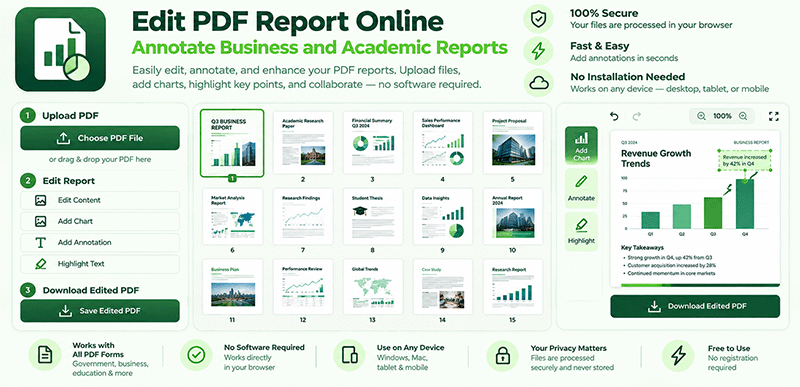
Task: Click 'or drag & drop your PDF here' text
Action: pos(100,160)
